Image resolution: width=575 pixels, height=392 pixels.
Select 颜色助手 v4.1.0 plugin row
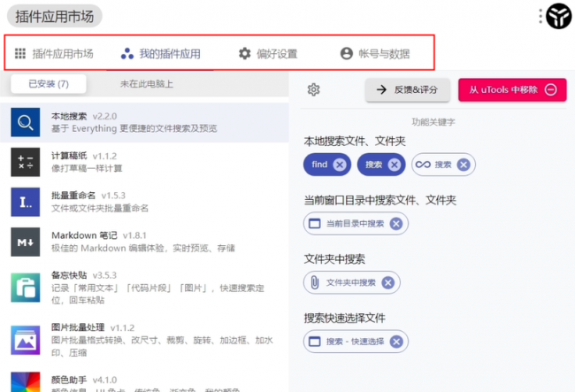tap(144, 381)
